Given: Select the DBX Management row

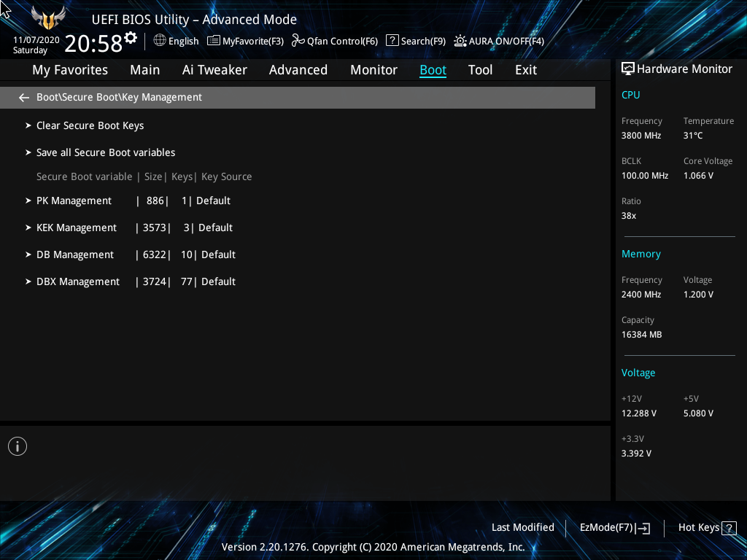Looking at the screenshot, I should point(136,281).
